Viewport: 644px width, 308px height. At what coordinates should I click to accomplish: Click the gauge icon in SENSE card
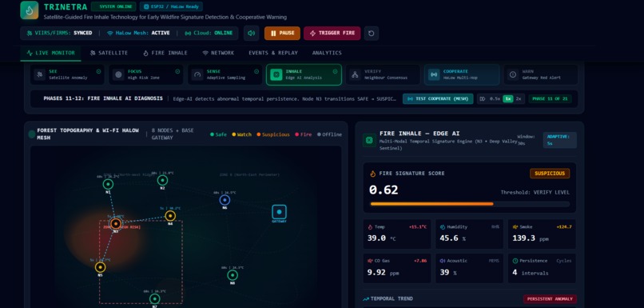click(197, 75)
